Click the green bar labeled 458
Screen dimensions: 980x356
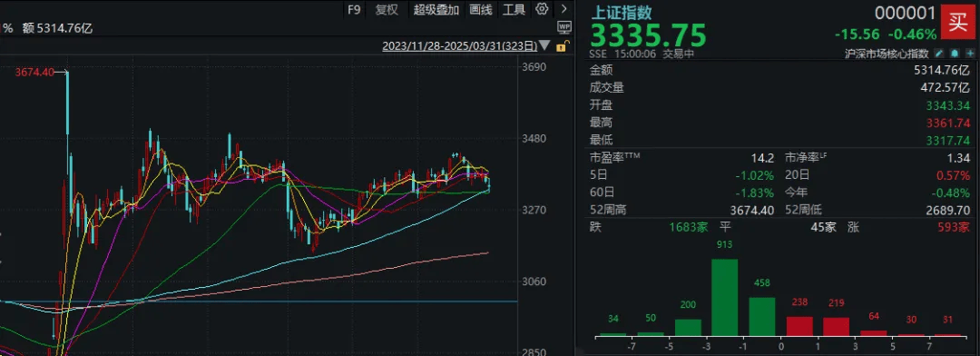761,317
